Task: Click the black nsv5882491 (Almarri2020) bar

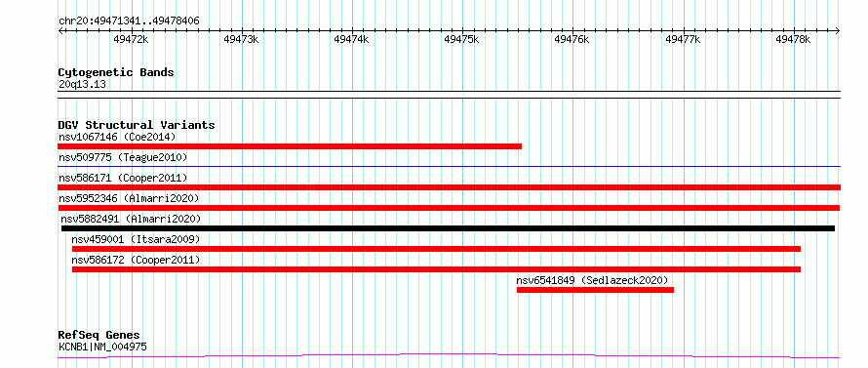Action: (x=448, y=228)
